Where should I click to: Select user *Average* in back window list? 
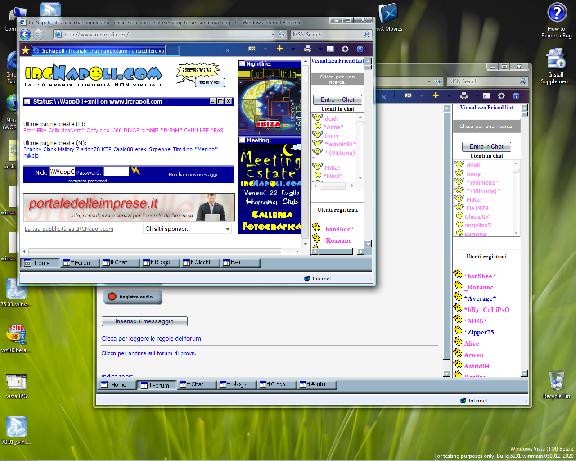click(479, 298)
